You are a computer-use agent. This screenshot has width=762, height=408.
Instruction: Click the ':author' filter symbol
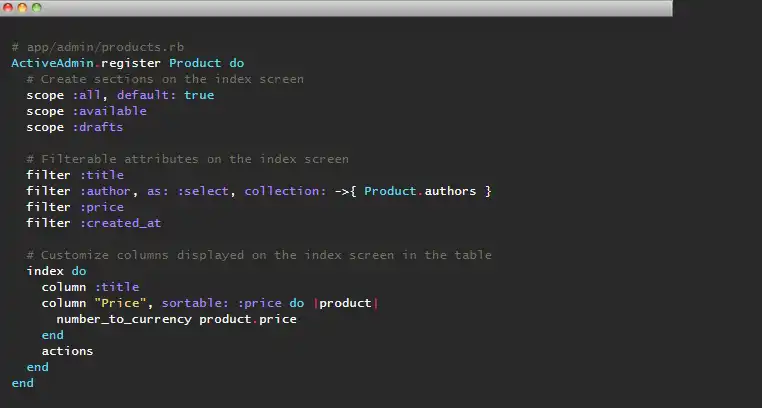click(x=105, y=191)
